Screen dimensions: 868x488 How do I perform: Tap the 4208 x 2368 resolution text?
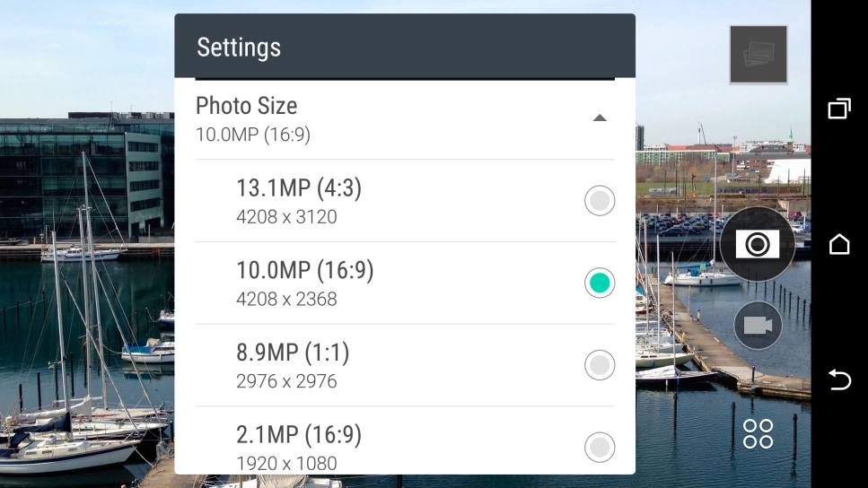[286, 299]
